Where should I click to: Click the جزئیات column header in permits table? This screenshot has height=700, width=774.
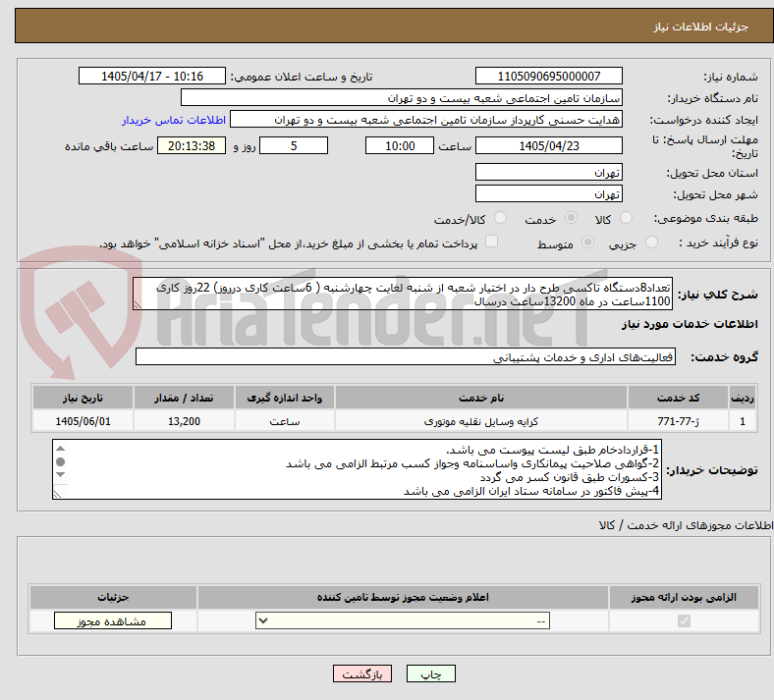(113, 597)
